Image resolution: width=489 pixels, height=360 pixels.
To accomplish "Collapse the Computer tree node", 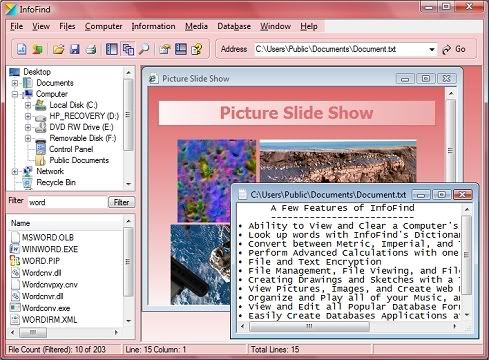I will coord(15,94).
